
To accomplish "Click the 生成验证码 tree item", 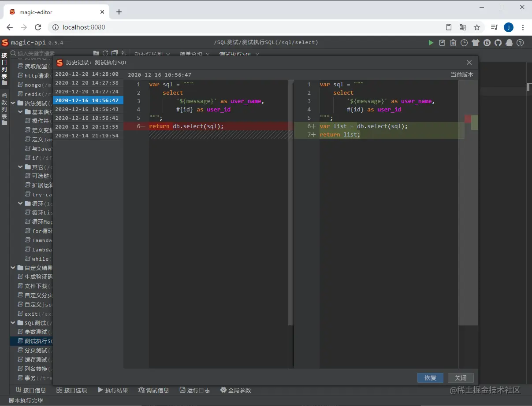I will [35, 277].
